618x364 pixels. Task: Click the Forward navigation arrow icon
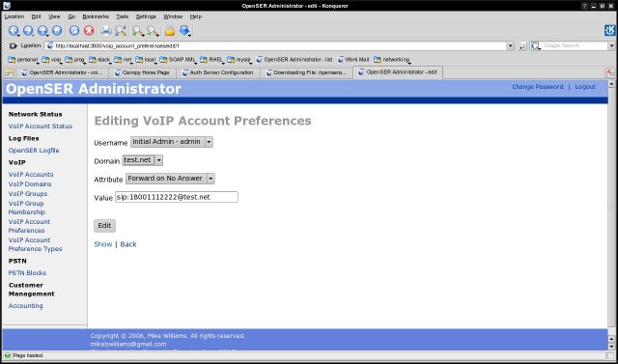(x=28, y=30)
